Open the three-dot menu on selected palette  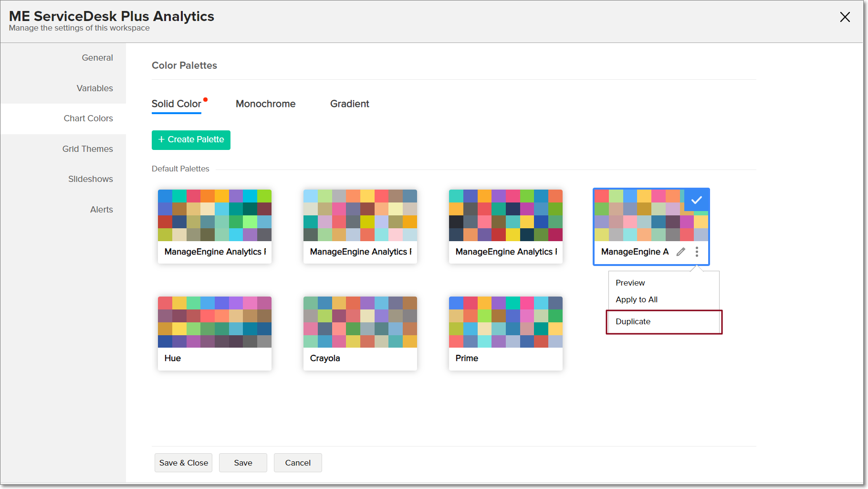click(x=697, y=252)
